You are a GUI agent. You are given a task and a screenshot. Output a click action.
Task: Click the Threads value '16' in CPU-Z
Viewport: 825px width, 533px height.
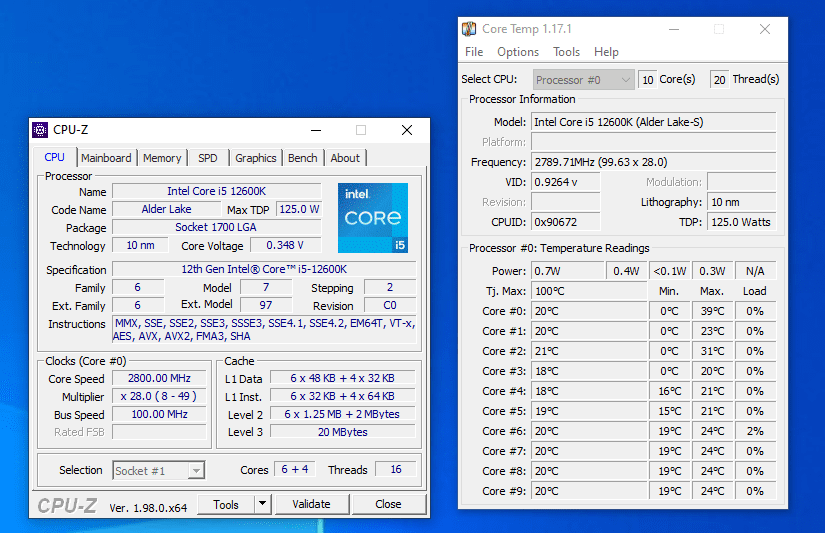396,469
